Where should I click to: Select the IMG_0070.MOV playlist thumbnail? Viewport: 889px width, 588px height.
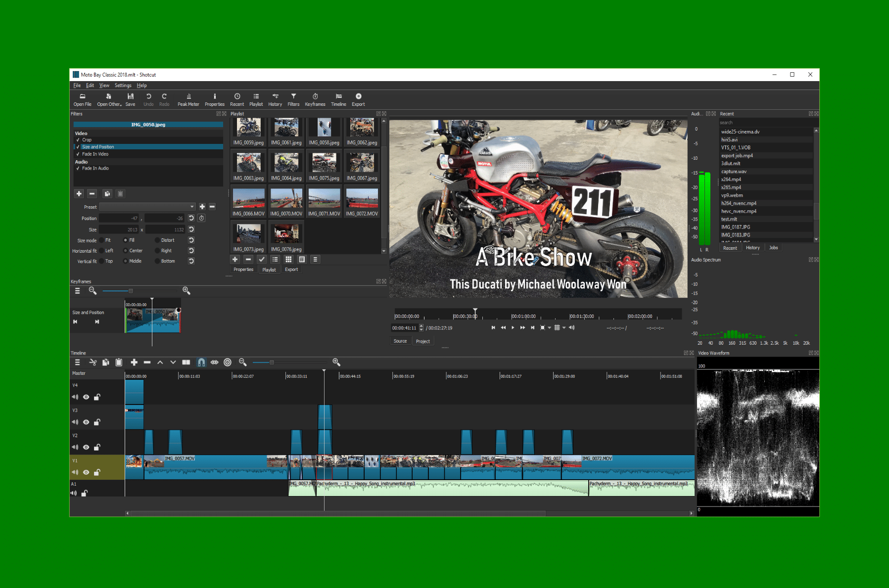286,202
